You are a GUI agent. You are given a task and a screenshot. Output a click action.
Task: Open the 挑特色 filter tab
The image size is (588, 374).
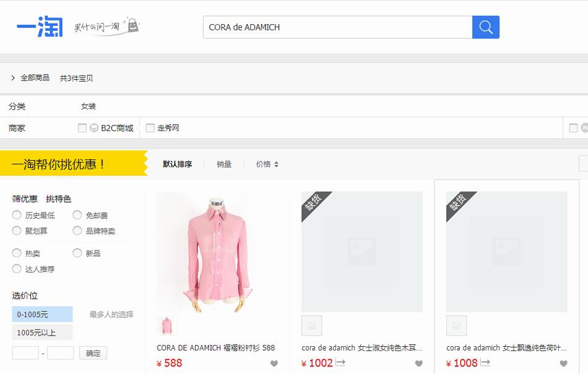coord(59,199)
